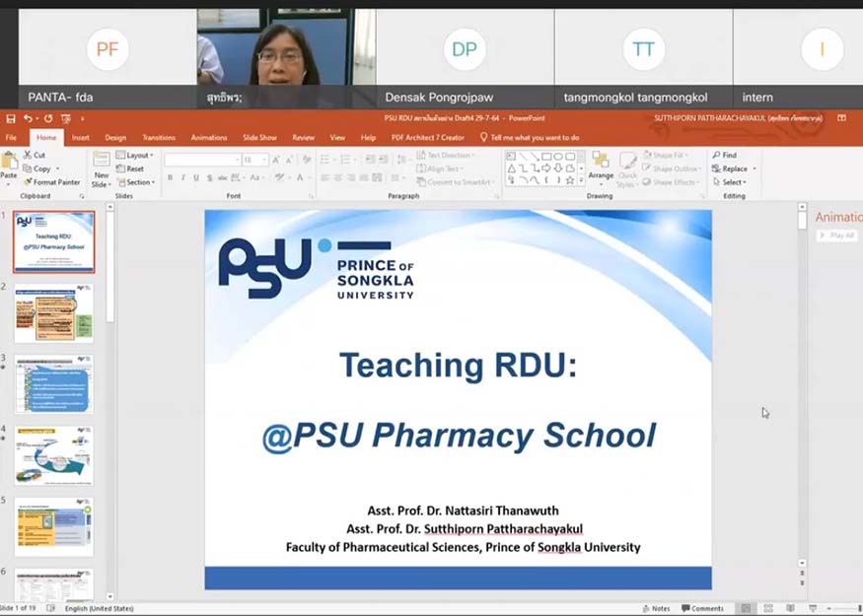Expand the Layout dropdown

point(135,155)
